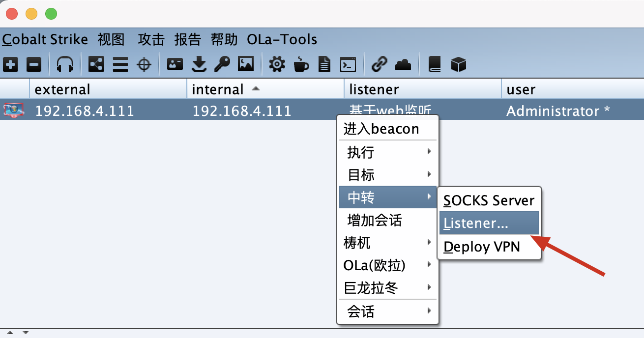Open the 攻击 menu
Image resolution: width=644 pixels, height=338 pixels.
click(x=151, y=39)
